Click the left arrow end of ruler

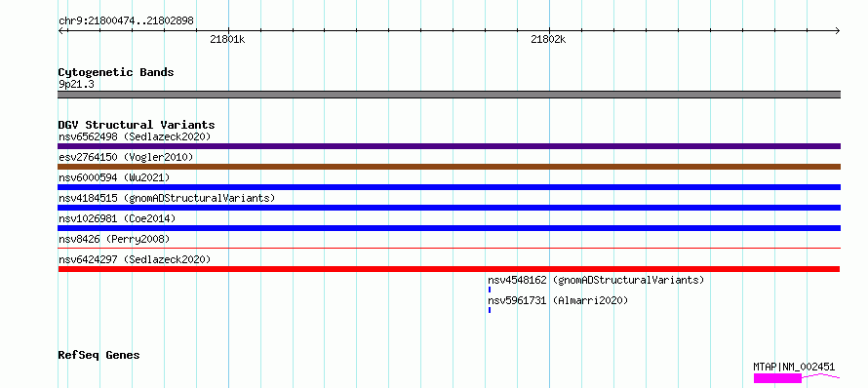pyautogui.click(x=60, y=31)
